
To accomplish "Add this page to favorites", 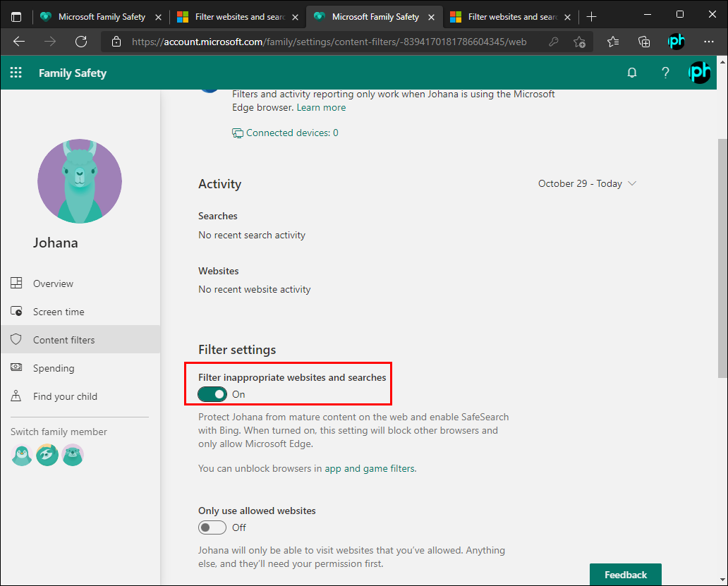I will coord(579,42).
